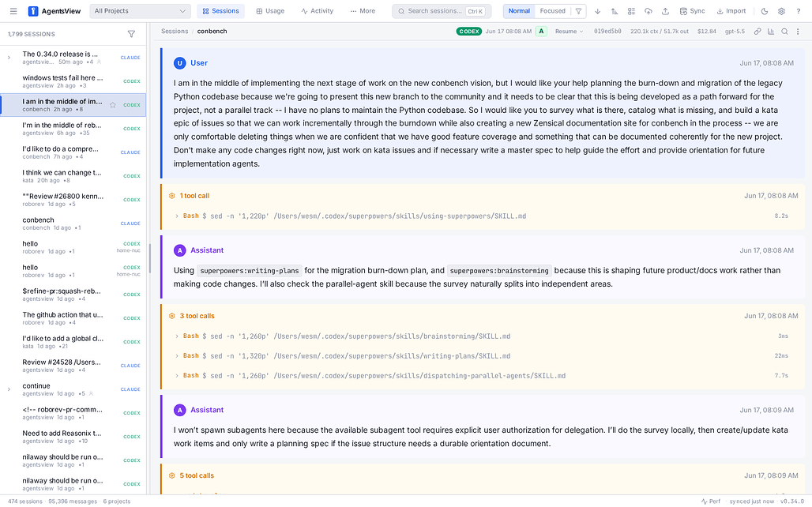The width and height of the screenshot is (812, 507).
Task: Copy session link via chain icon
Action: point(757,32)
